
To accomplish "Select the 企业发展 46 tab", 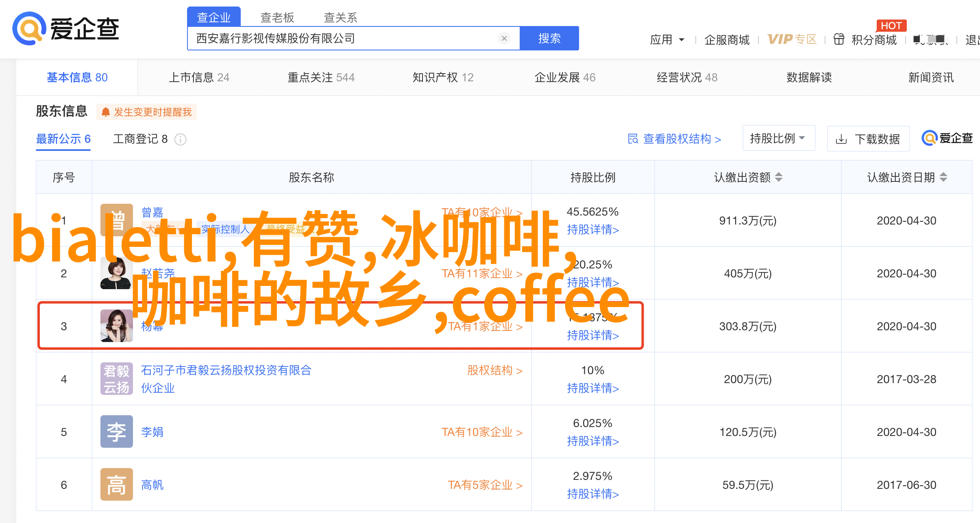I will [565, 77].
